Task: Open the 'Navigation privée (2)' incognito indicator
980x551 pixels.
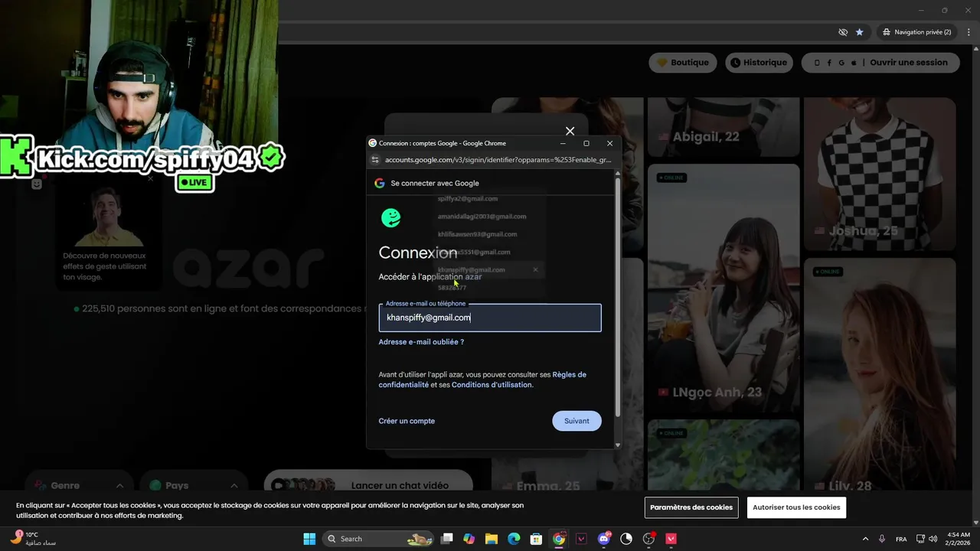Action: pyautogui.click(x=916, y=32)
